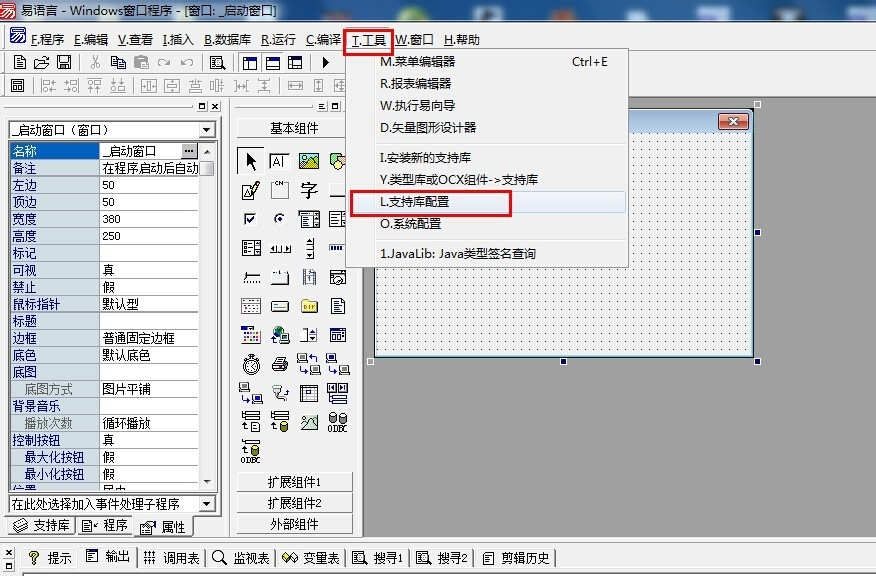
Task: Select the printer component icon
Action: click(x=280, y=364)
